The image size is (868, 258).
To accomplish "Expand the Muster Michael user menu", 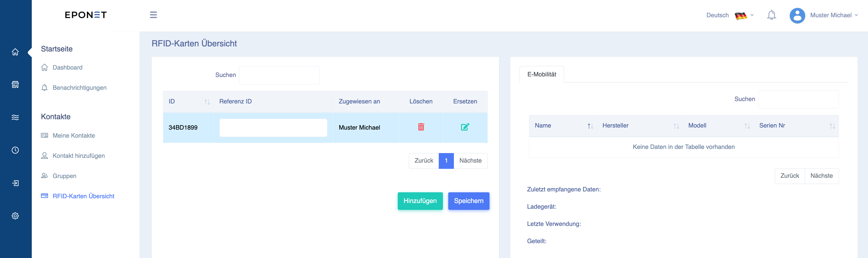I will pos(823,15).
